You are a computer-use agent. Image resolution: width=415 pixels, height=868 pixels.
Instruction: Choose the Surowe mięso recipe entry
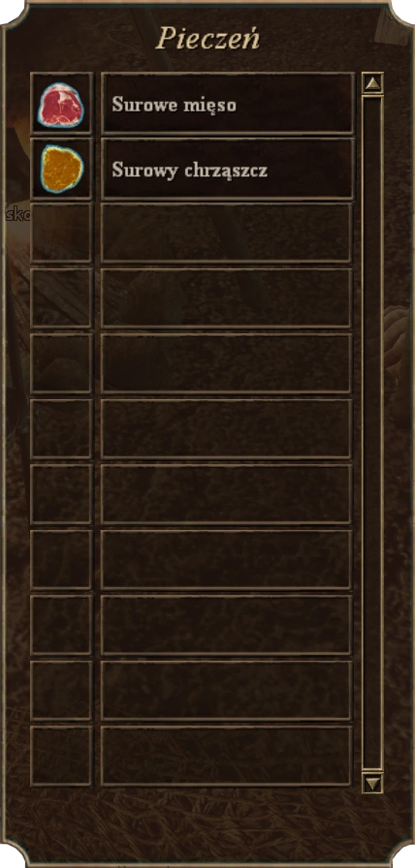pos(227,104)
